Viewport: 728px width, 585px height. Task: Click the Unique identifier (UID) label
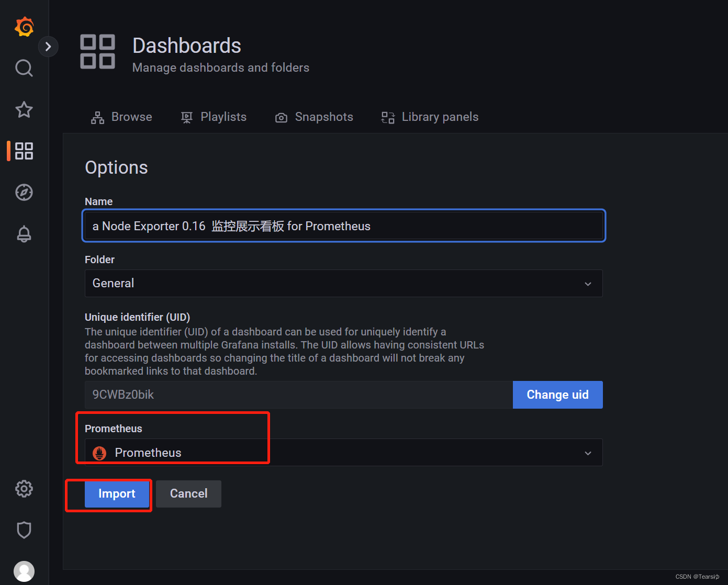coord(138,317)
